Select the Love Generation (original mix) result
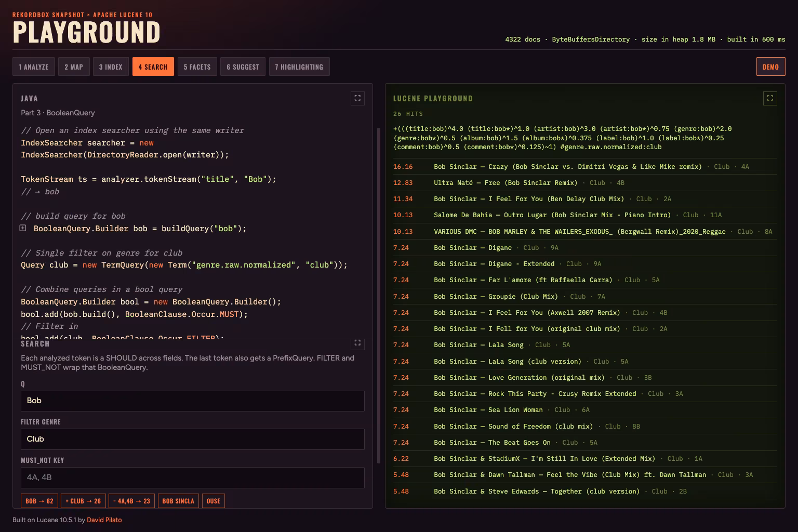Image resolution: width=798 pixels, height=532 pixels. pos(585,378)
